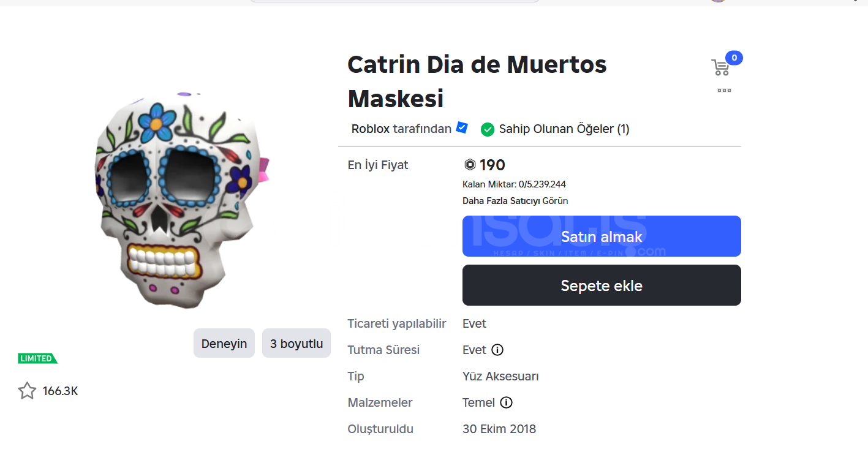This screenshot has height=449, width=868.
Task: Click the blue verified badge beside Roblox
Action: (x=462, y=128)
